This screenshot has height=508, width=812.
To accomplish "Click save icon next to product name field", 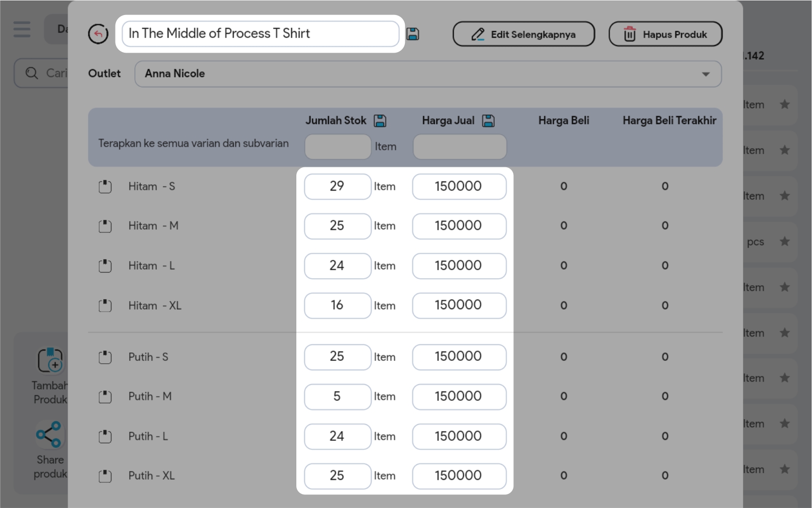I will pyautogui.click(x=412, y=34).
